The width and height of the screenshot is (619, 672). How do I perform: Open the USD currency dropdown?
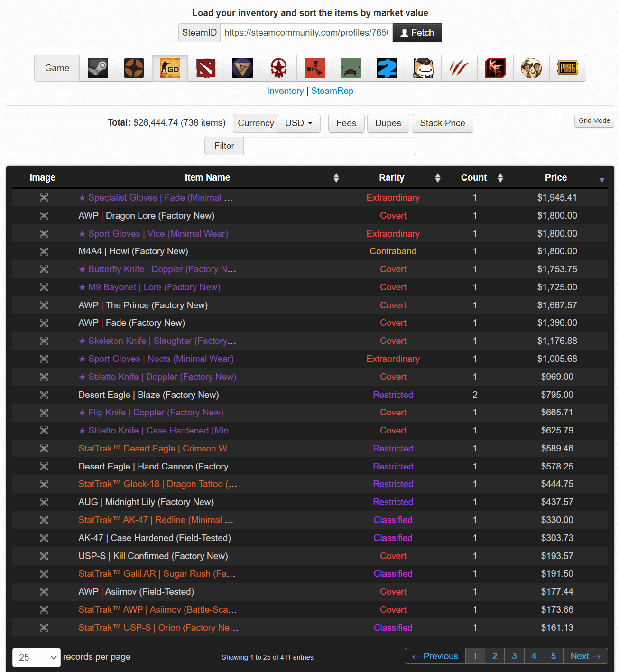298,123
